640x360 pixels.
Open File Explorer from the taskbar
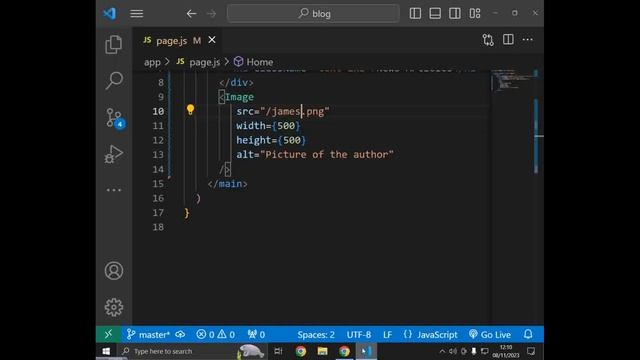322,351
